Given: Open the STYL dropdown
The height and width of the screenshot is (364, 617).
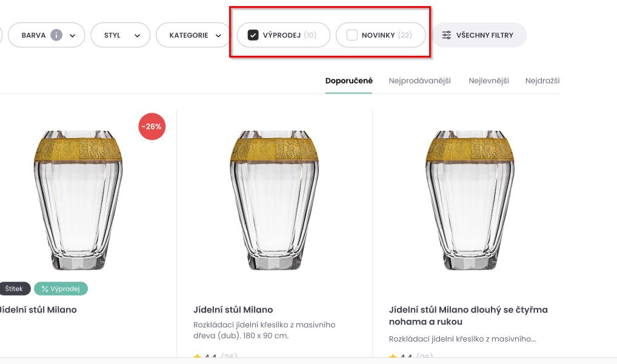Looking at the screenshot, I should 121,35.
